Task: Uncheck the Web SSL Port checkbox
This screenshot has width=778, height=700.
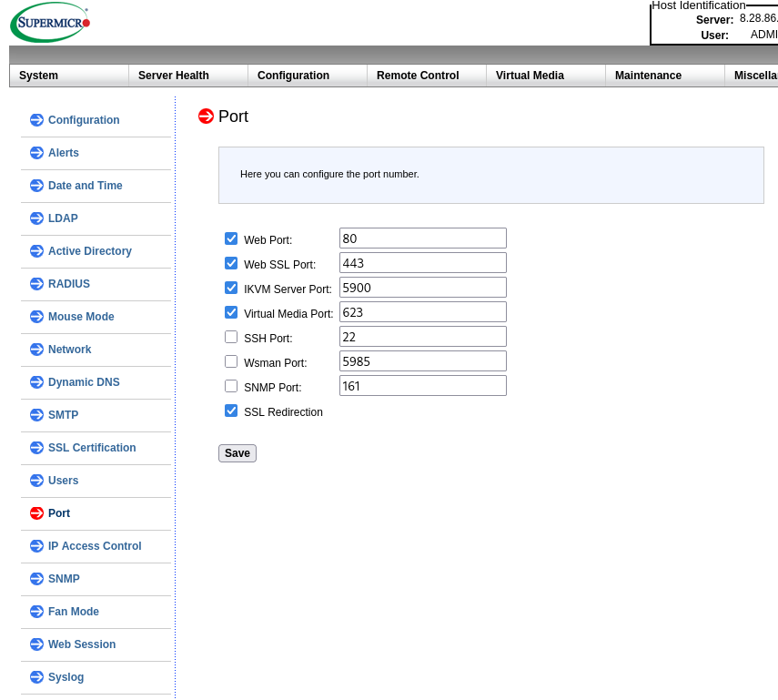Action: coord(231,263)
